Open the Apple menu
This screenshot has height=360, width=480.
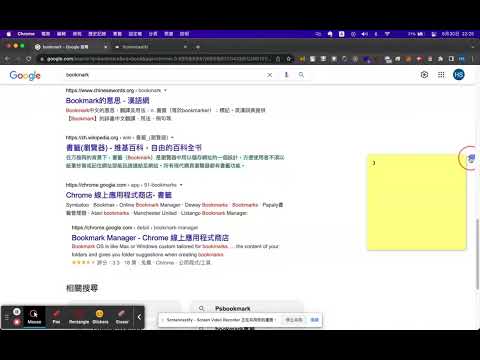9,34
